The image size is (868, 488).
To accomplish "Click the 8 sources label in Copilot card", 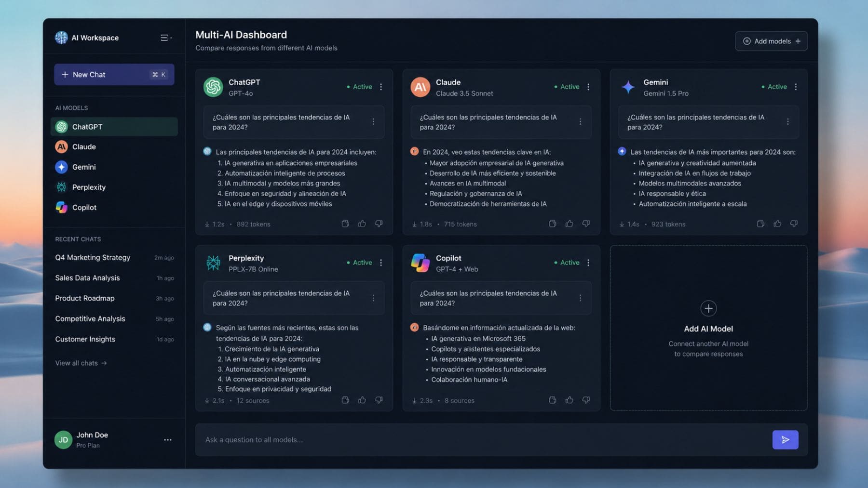I will [460, 400].
